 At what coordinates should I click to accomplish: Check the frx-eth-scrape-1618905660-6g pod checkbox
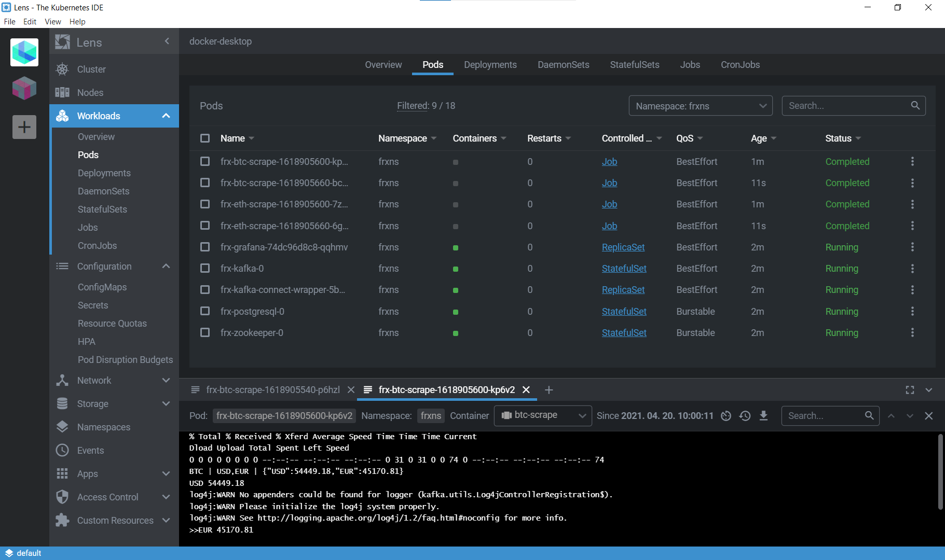[x=205, y=226]
